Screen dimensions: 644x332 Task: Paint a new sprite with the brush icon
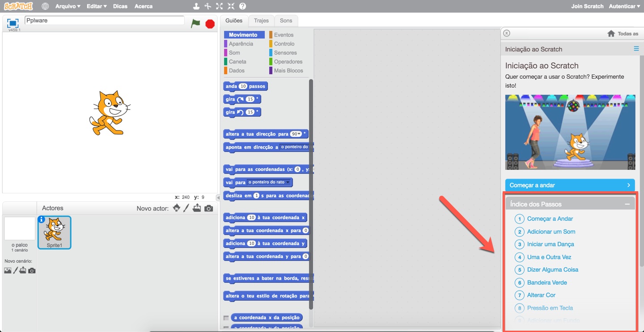pyautogui.click(x=186, y=208)
